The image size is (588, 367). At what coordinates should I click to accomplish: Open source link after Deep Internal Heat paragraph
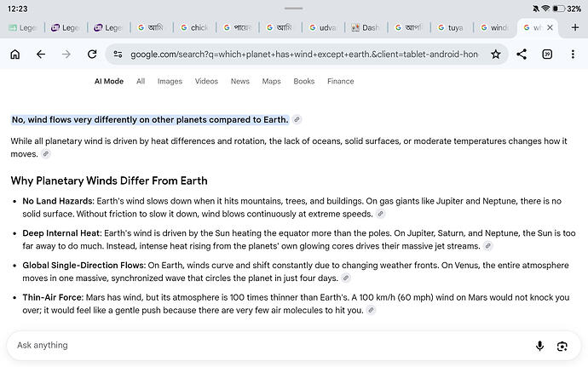click(x=487, y=246)
